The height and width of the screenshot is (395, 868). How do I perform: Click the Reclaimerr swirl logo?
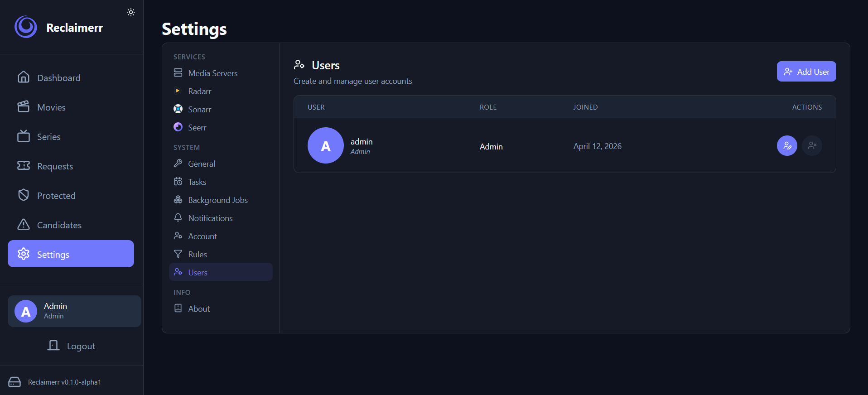point(26,27)
